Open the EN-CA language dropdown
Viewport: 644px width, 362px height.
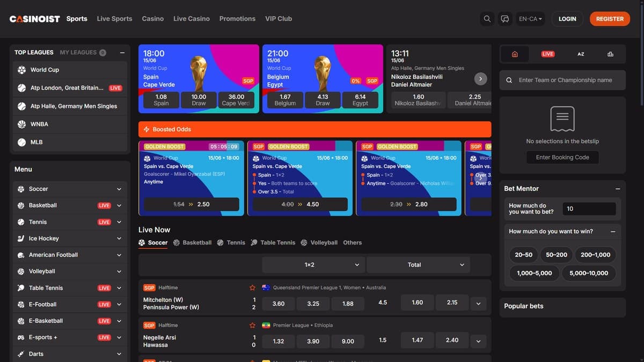coord(530,19)
